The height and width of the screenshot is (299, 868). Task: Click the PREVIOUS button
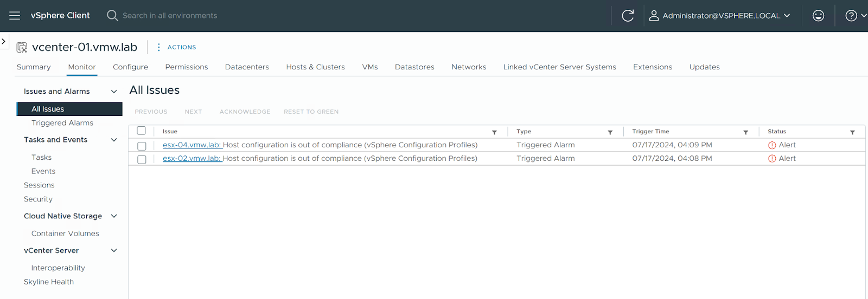tap(151, 112)
